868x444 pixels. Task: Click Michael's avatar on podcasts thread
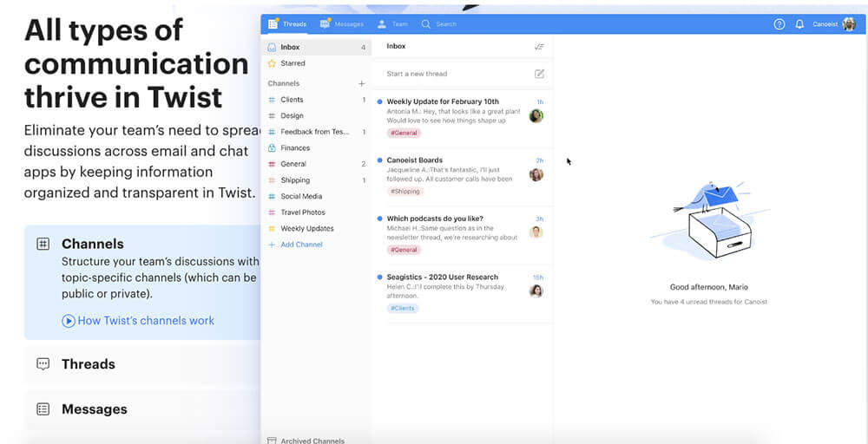point(536,232)
